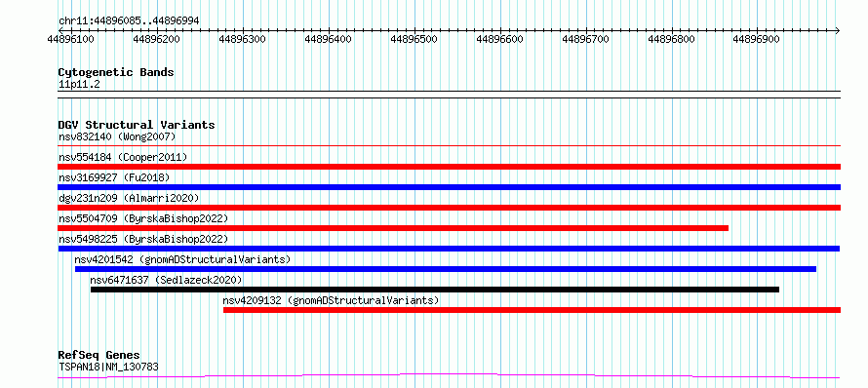Screen dimensions: 868x388
Task: Click the RefSeq Genes track heading
Action: tap(99, 356)
